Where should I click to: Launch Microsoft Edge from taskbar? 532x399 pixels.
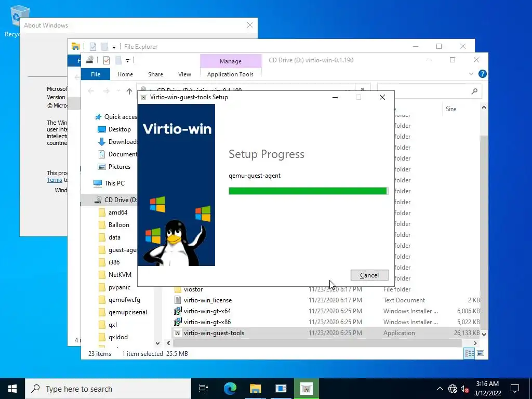coord(230,389)
